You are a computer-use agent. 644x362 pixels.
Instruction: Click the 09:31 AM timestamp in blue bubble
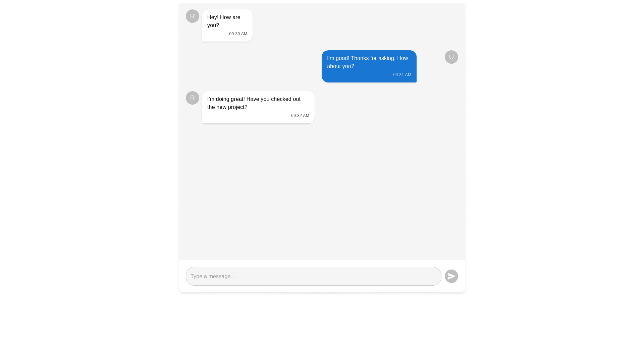pos(402,75)
